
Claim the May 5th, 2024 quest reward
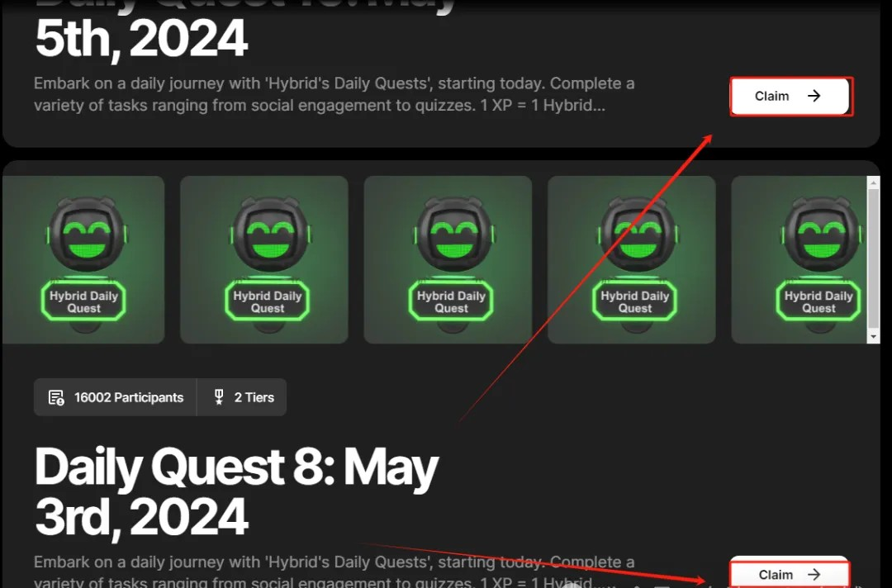(790, 96)
